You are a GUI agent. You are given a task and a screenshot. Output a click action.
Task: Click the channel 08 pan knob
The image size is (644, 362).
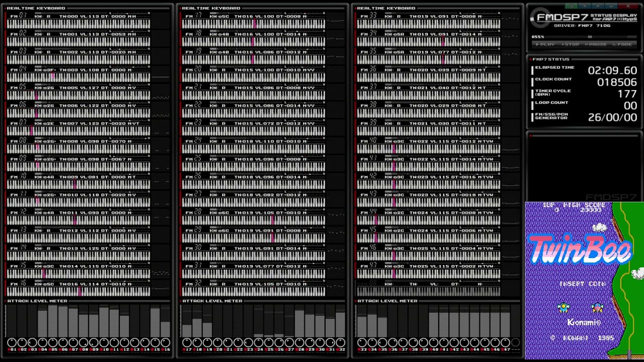(x=84, y=342)
